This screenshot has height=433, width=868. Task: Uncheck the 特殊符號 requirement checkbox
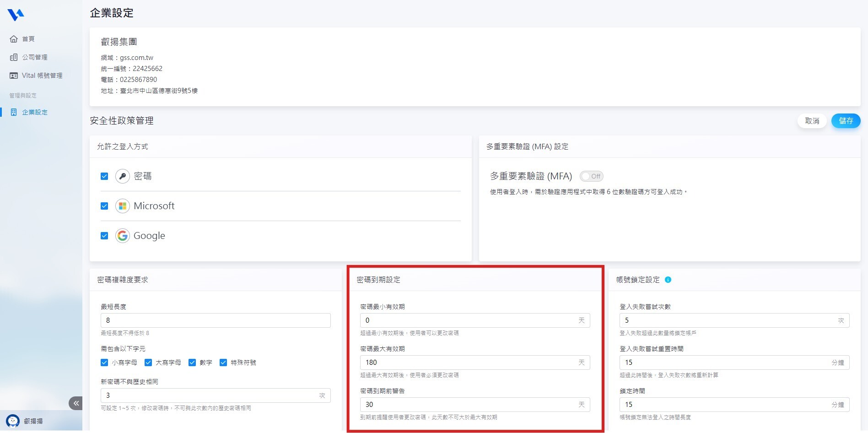[223, 362]
